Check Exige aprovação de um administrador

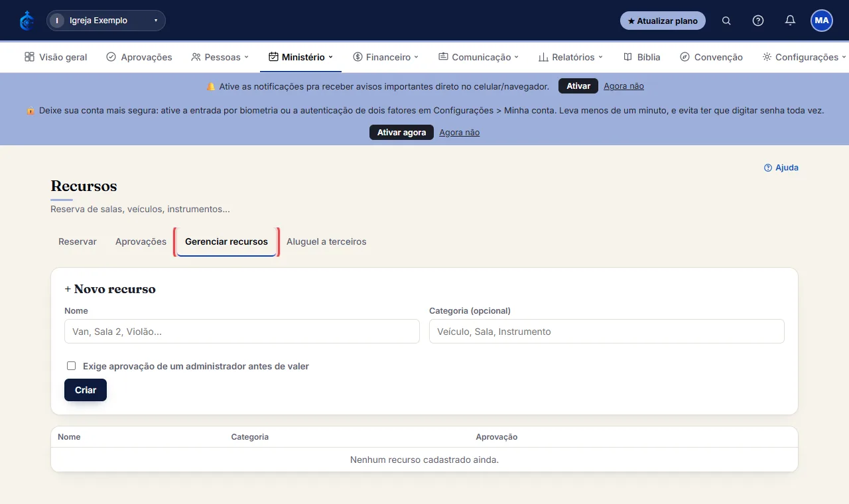pyautogui.click(x=71, y=366)
